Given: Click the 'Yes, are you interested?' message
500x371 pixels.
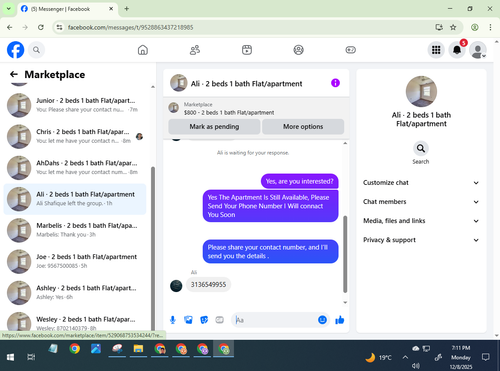Looking at the screenshot, I should [x=299, y=181].
